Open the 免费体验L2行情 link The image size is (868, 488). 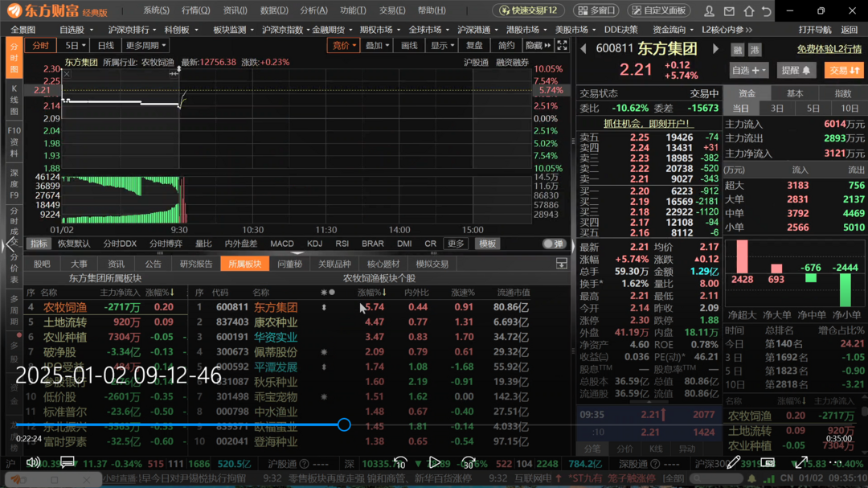click(x=829, y=49)
